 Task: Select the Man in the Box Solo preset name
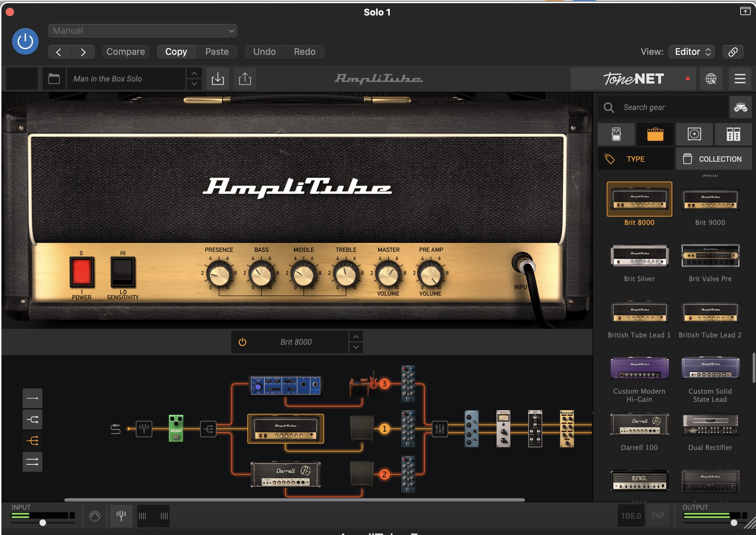click(x=126, y=79)
